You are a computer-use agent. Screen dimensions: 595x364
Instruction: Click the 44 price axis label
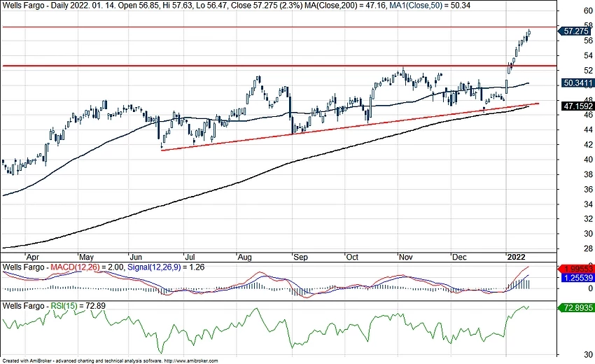pos(588,129)
